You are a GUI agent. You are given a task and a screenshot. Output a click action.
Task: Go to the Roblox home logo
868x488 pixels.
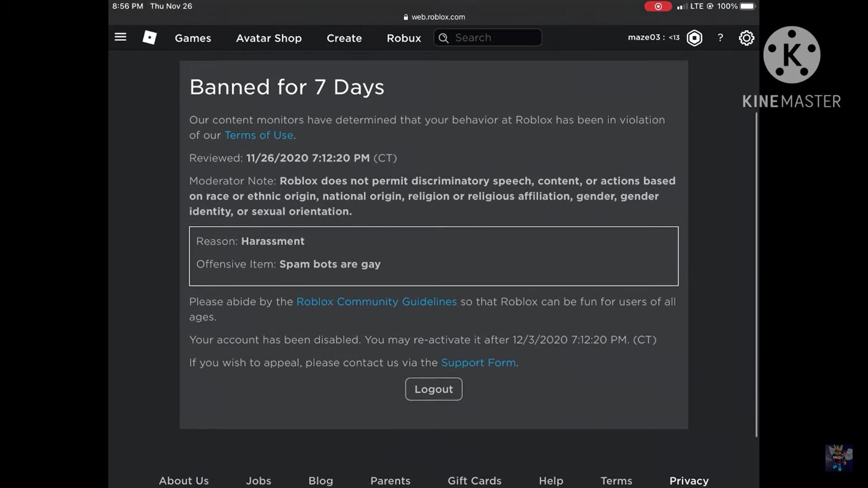coord(150,38)
